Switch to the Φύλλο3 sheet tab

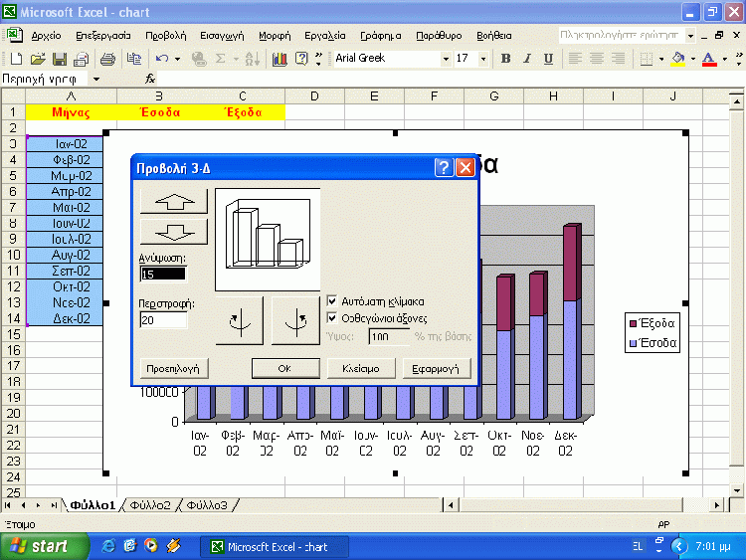(x=207, y=505)
